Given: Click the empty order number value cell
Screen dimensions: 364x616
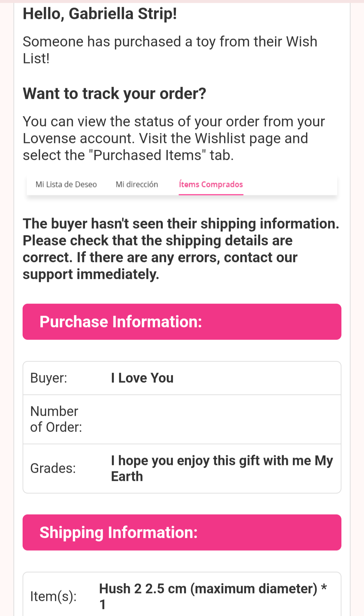Looking at the screenshot, I should (x=222, y=419).
